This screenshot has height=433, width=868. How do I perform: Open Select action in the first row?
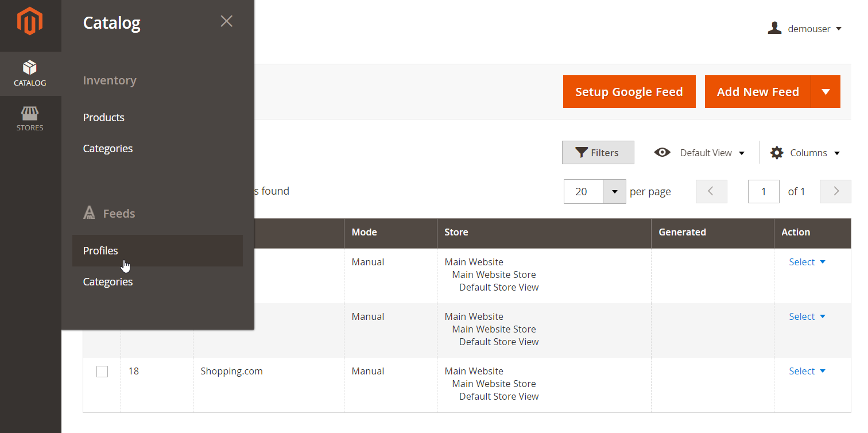[x=807, y=262]
